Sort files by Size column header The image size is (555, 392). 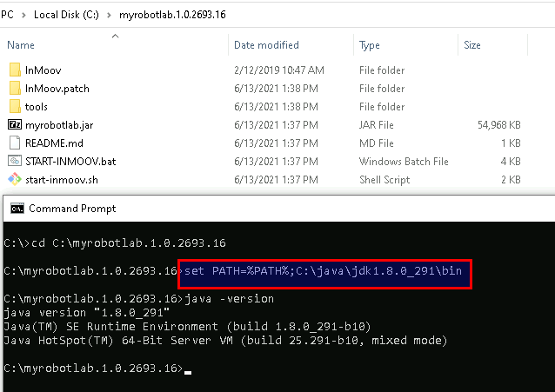pyautogui.click(x=472, y=45)
